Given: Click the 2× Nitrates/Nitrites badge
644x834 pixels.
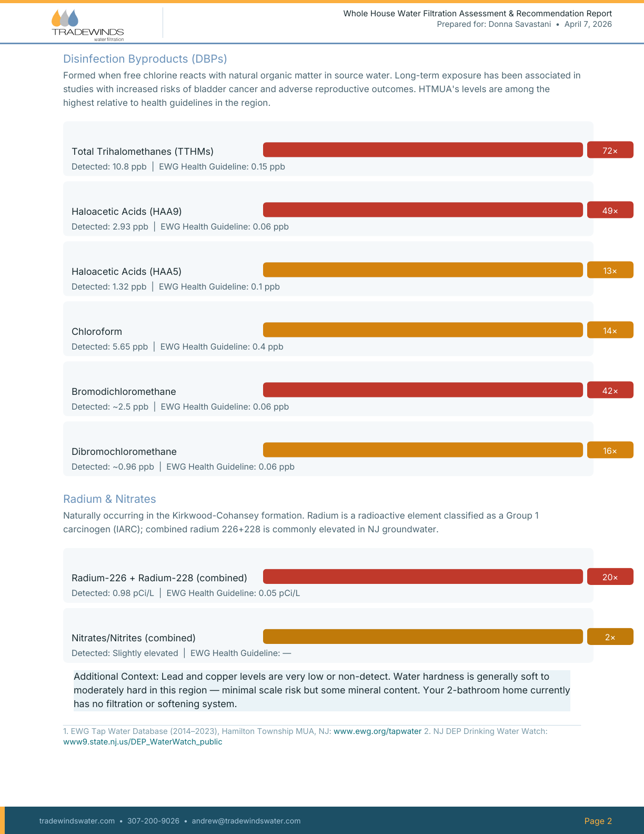Looking at the screenshot, I should tap(610, 637).
